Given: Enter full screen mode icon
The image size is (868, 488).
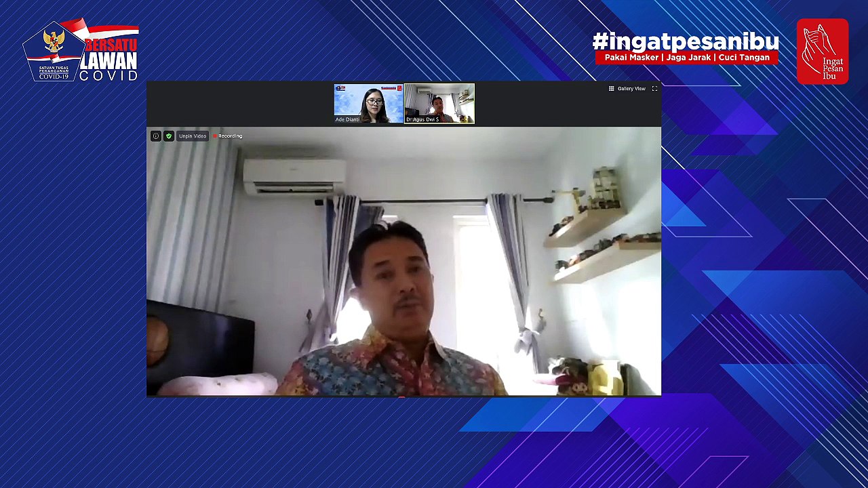Looking at the screenshot, I should tap(654, 89).
